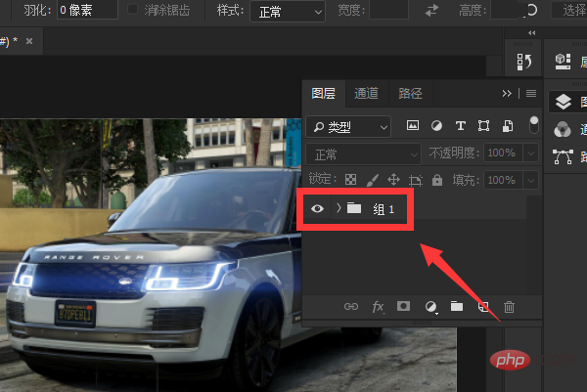Open the fill slider dropdown arrow
Image resolution: width=587 pixels, height=392 pixels.
531,180
